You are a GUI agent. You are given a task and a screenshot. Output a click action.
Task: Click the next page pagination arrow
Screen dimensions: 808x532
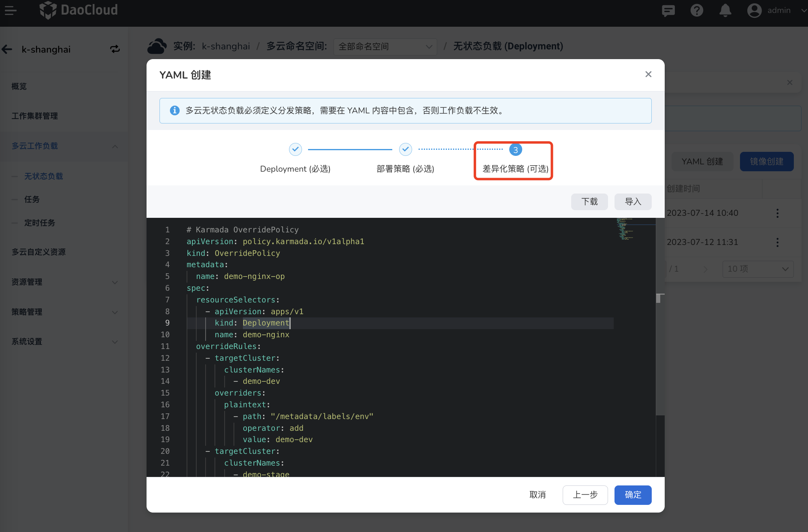(706, 269)
